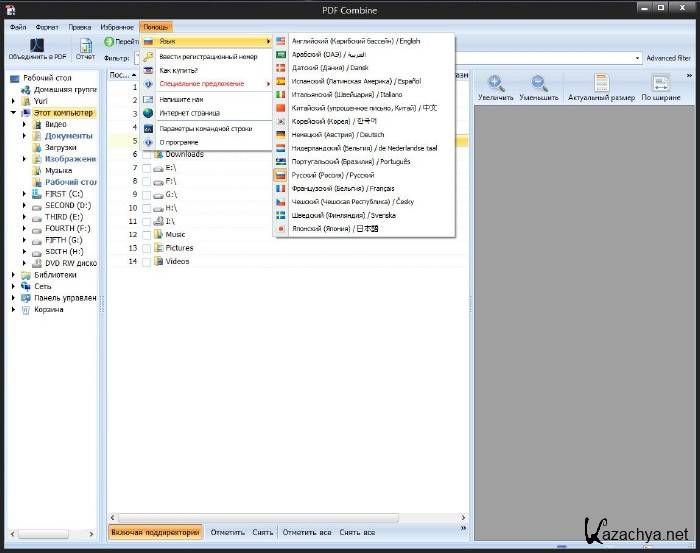This screenshot has height=553, width=700.
Task: Click the Advanced filter link
Action: pos(668,58)
